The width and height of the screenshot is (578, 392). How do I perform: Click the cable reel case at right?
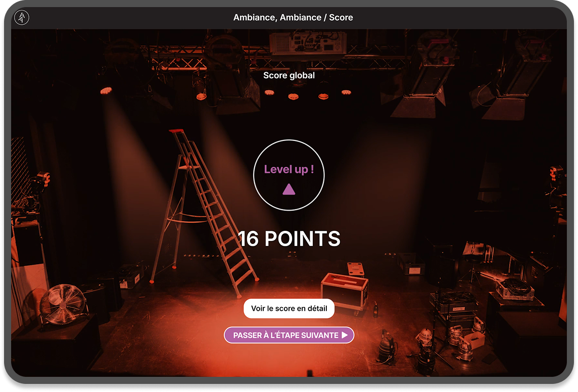(515, 288)
